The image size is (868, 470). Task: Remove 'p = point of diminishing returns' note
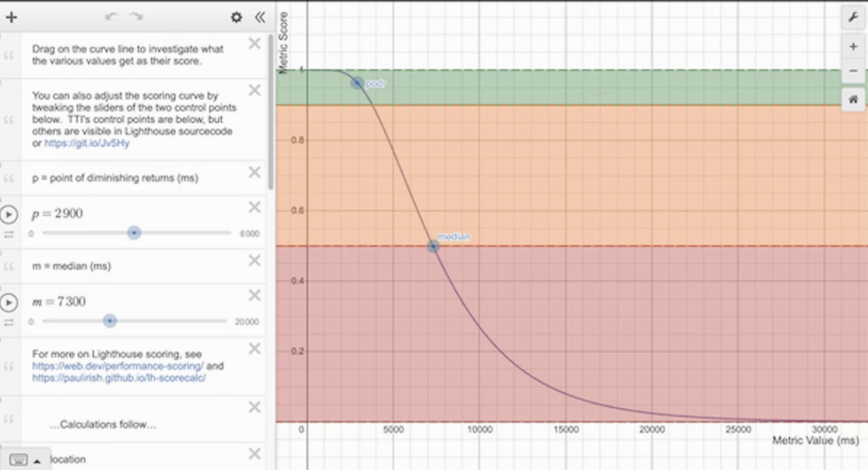[x=255, y=172]
